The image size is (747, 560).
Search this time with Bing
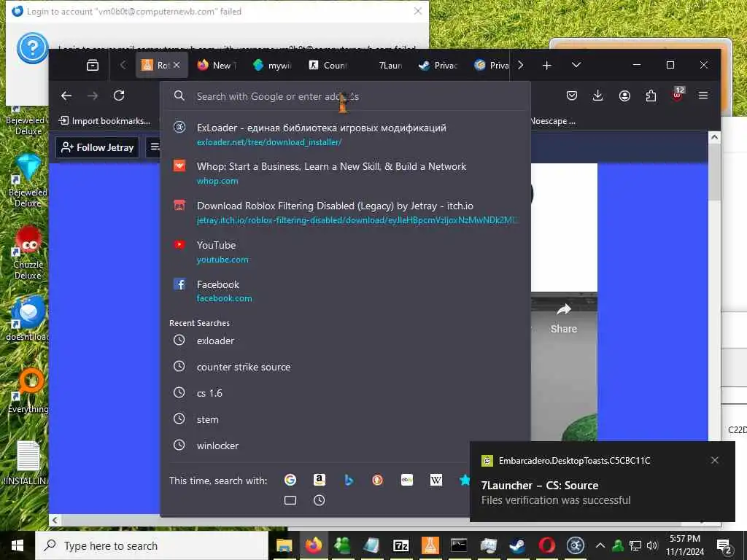tap(349, 480)
